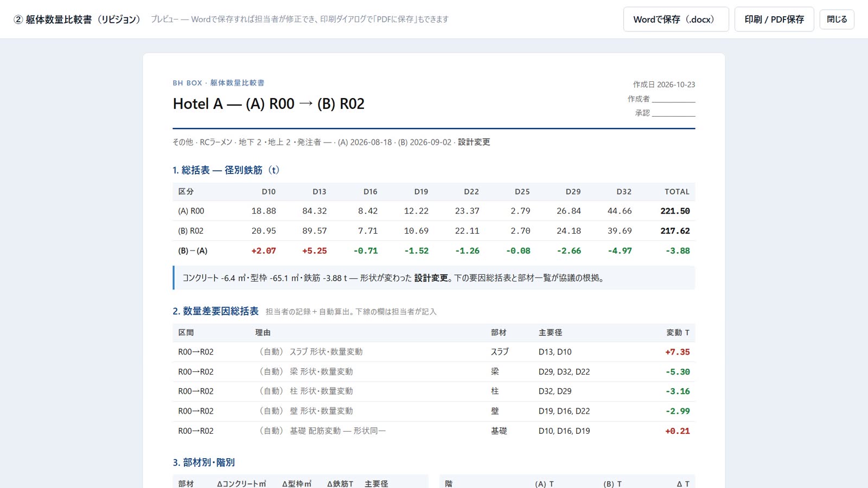Click the 作成者 signature line
The height and width of the screenshot is (488, 868).
click(673, 99)
